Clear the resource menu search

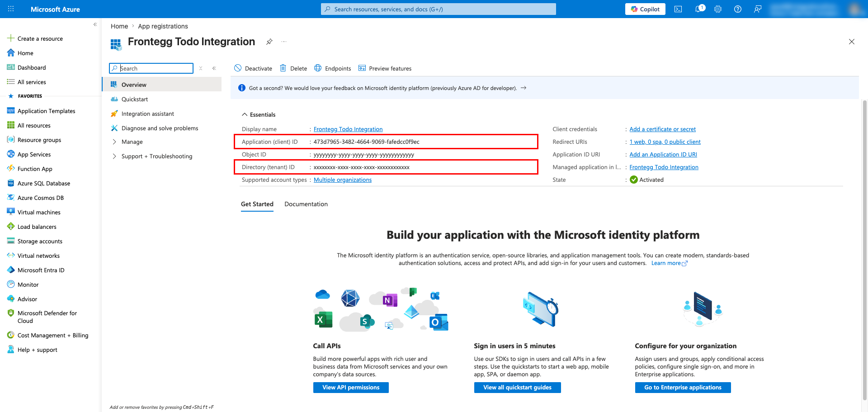[201, 68]
